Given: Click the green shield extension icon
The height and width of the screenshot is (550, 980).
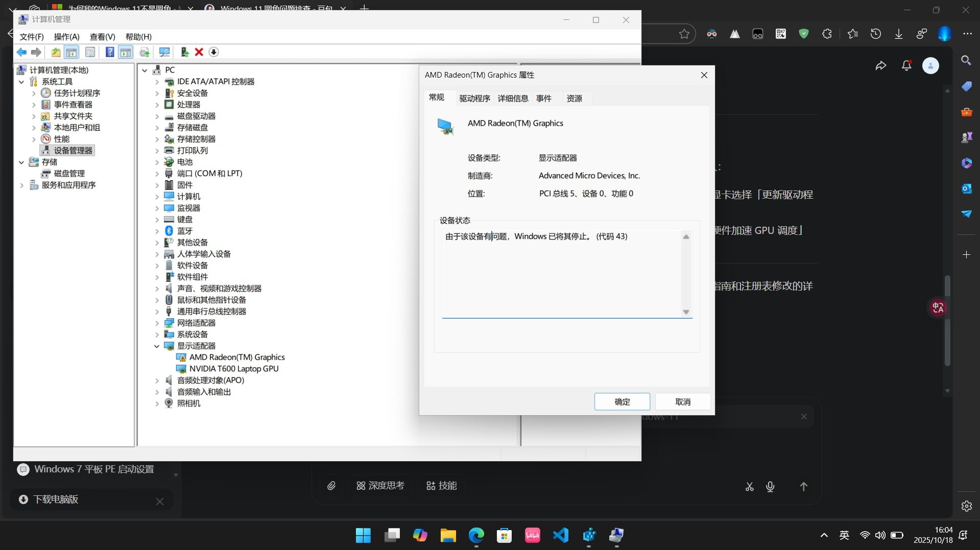Looking at the screenshot, I should point(804,34).
